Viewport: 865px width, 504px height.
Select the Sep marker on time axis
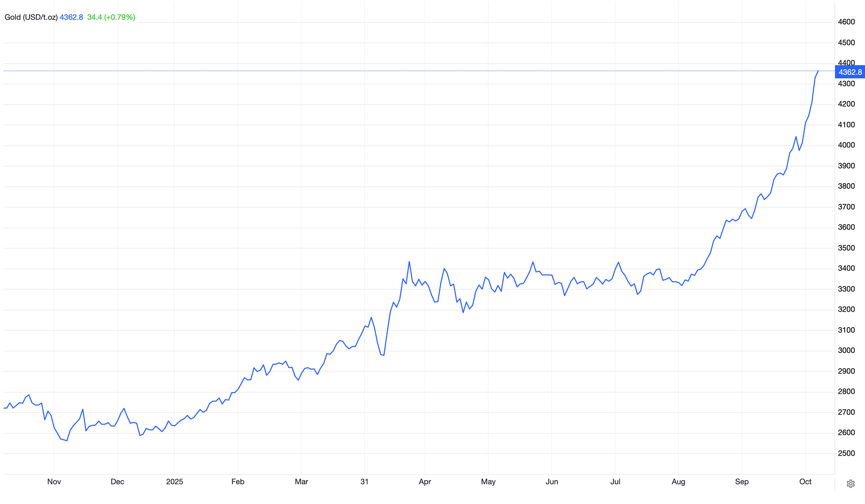click(742, 482)
